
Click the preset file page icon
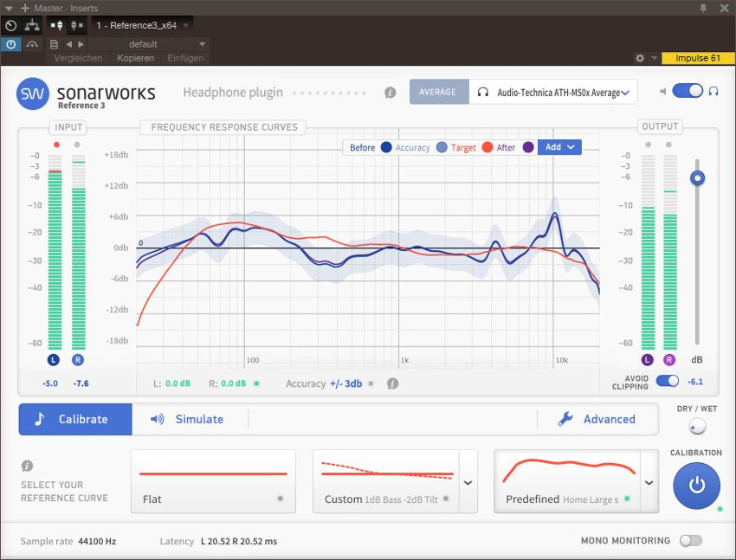point(54,44)
